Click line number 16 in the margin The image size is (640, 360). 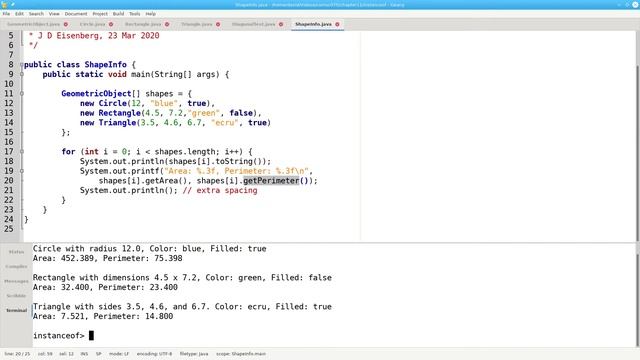(x=9, y=142)
